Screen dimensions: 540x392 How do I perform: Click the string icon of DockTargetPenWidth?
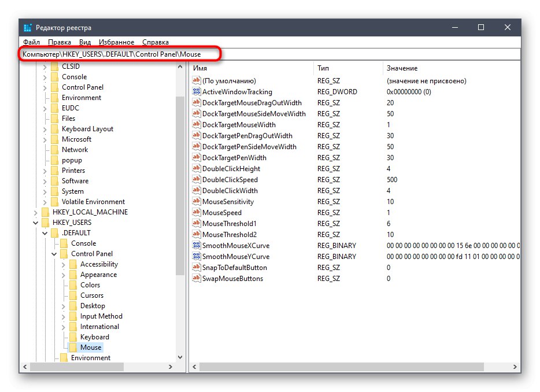(197, 157)
